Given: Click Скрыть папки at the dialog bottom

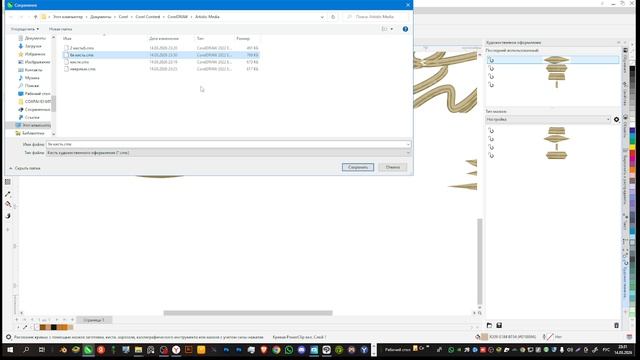Looking at the screenshot, I should click(x=24, y=168).
